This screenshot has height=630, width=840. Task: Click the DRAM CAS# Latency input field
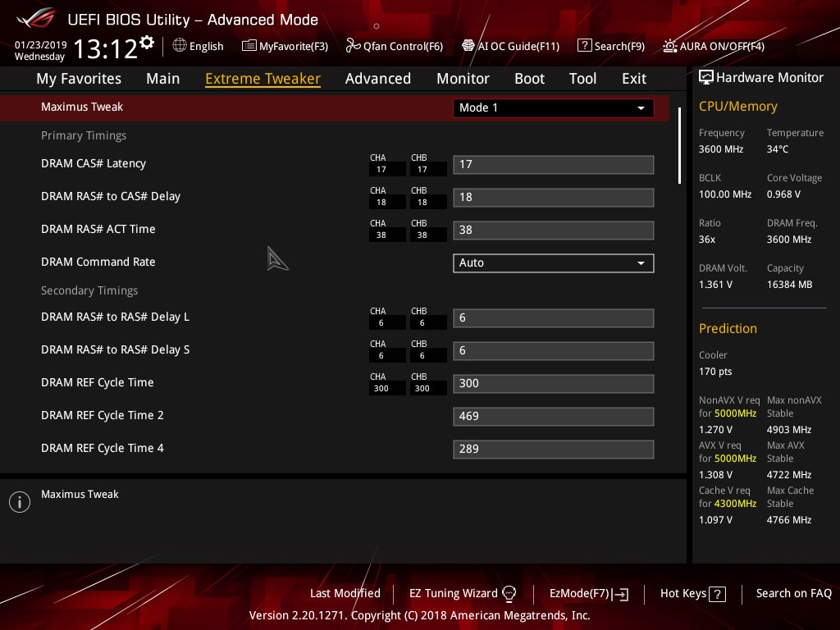point(554,164)
